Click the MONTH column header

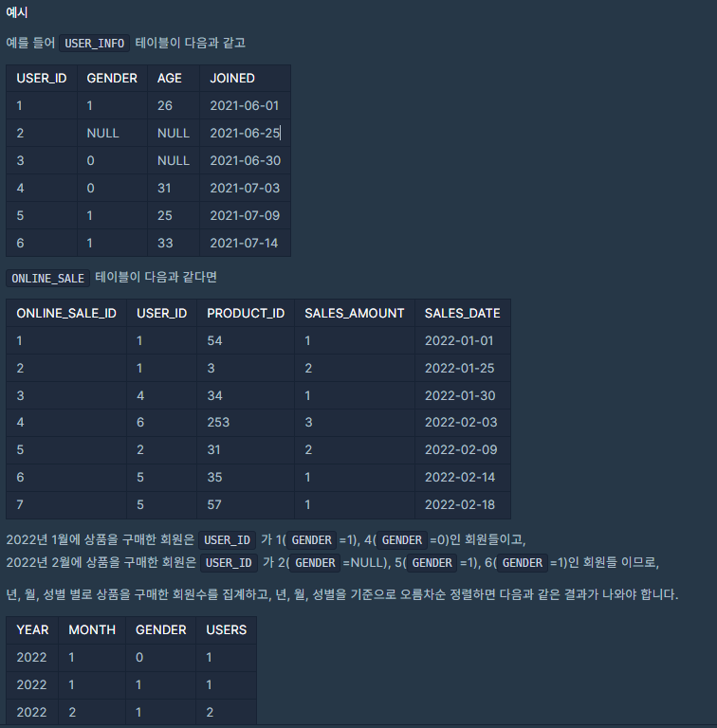click(92, 629)
